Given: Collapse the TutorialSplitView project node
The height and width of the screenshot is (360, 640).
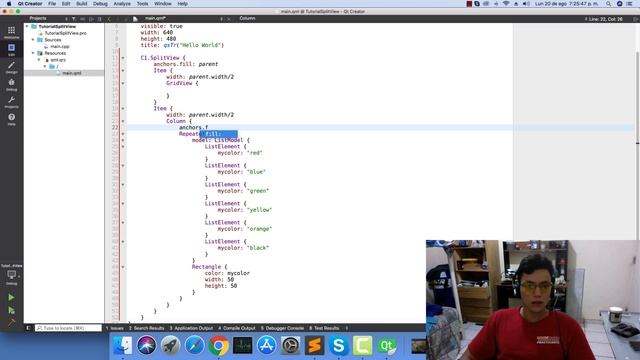Looking at the screenshot, I should pyautogui.click(x=27, y=27).
